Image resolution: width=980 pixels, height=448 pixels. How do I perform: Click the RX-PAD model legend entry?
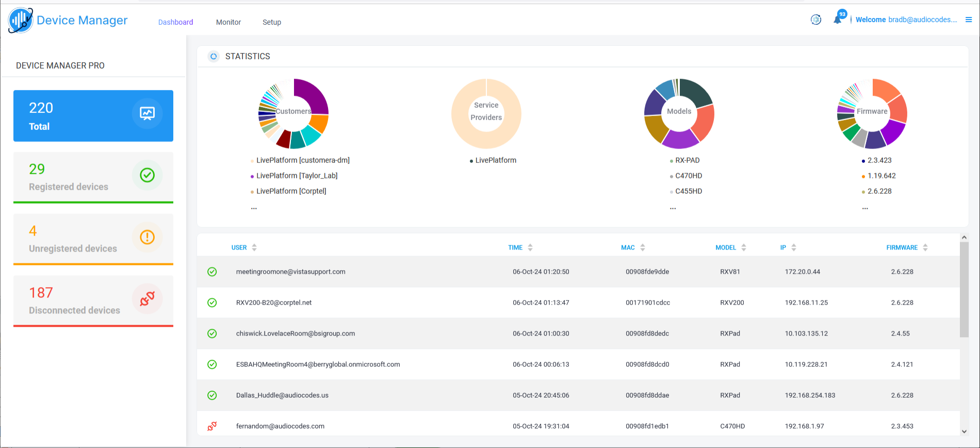pyautogui.click(x=688, y=160)
